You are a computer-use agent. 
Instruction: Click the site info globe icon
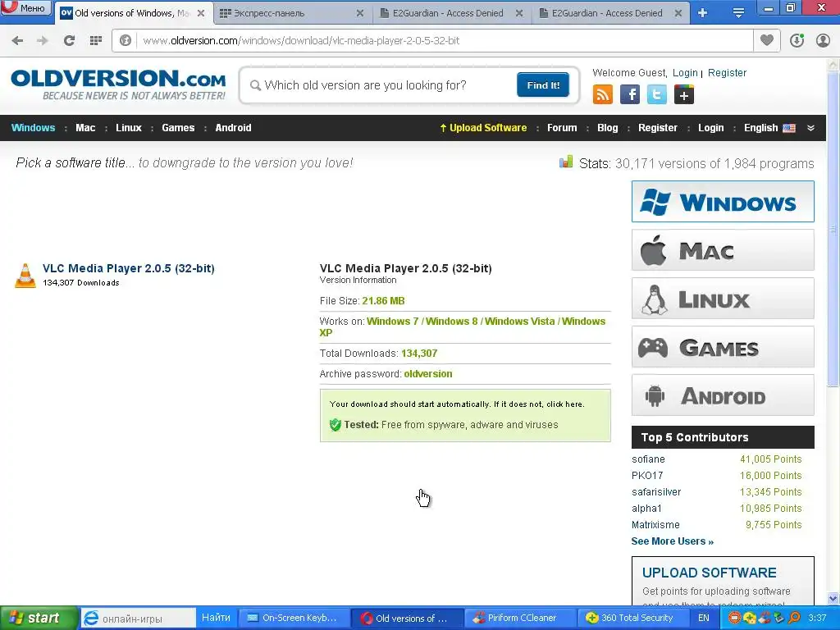[x=126, y=41]
